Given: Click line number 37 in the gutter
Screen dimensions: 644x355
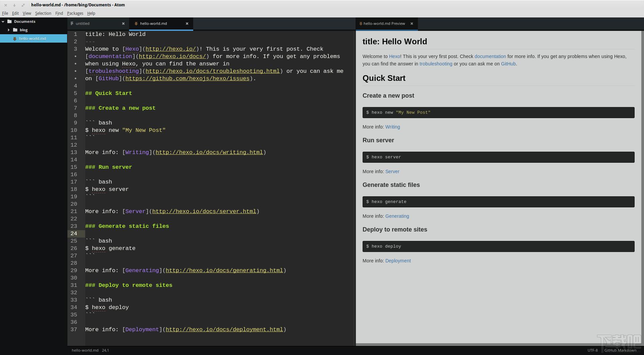Looking at the screenshot, I should click(74, 329).
